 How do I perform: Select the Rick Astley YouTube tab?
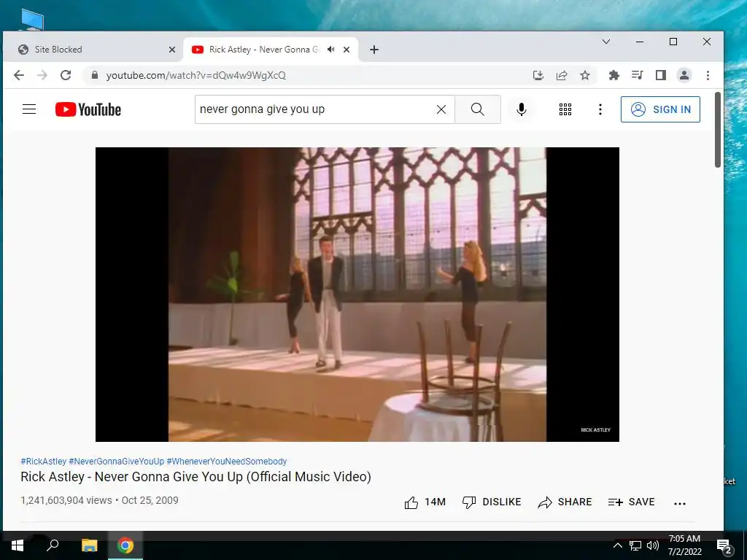point(264,49)
